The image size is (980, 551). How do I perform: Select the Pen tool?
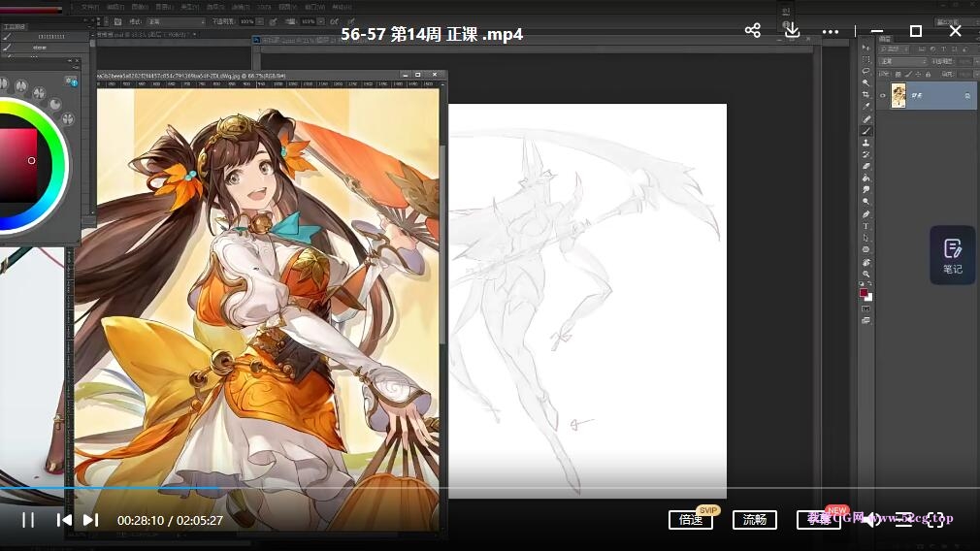tap(866, 213)
